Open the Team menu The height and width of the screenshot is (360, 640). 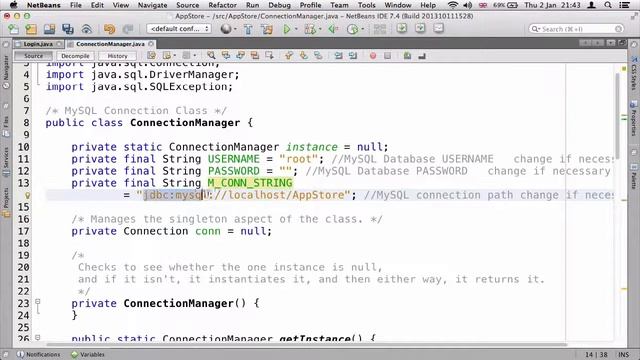pos(339,5)
